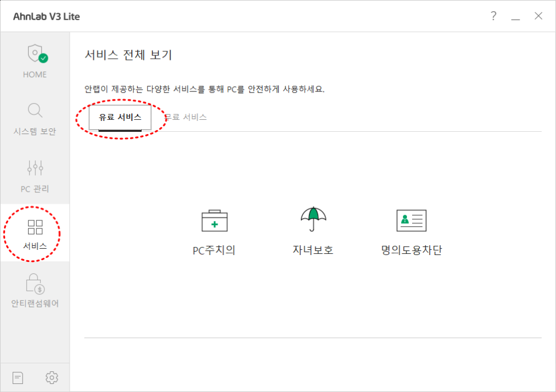The width and height of the screenshot is (556, 392).
Task: Open 안티랜섬웨어 lock icon
Action: click(35, 284)
